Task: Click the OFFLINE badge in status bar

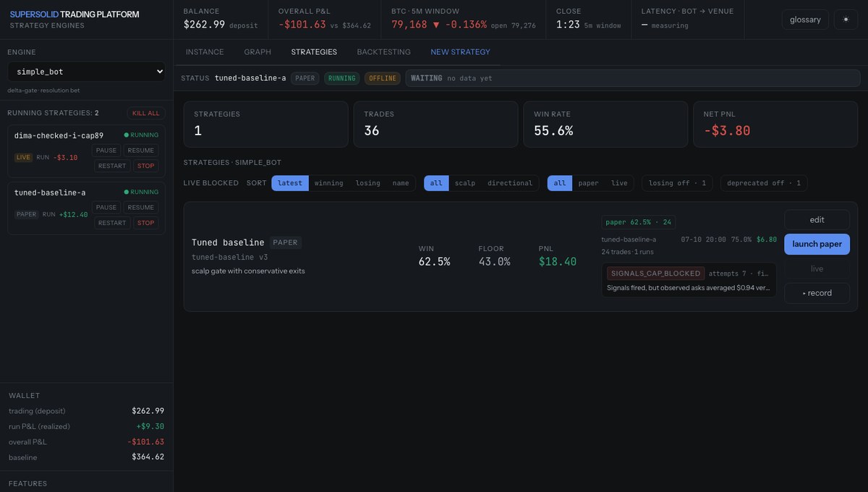Action: coord(382,78)
